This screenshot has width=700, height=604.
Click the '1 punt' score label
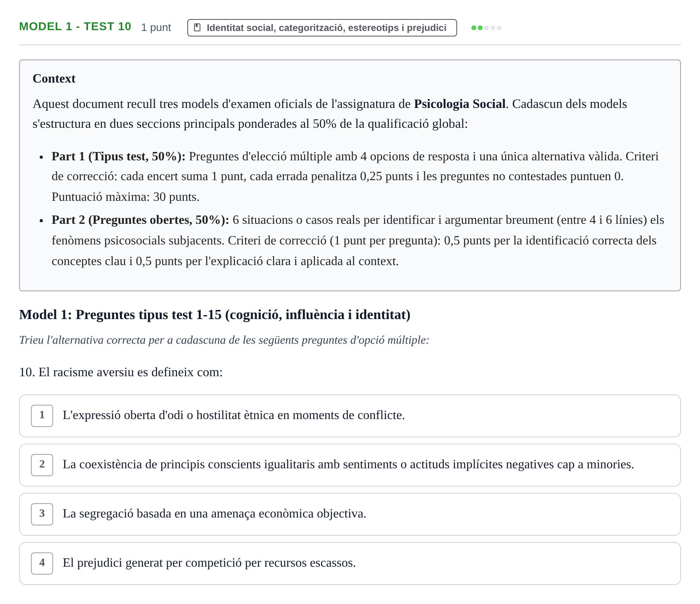pos(156,27)
